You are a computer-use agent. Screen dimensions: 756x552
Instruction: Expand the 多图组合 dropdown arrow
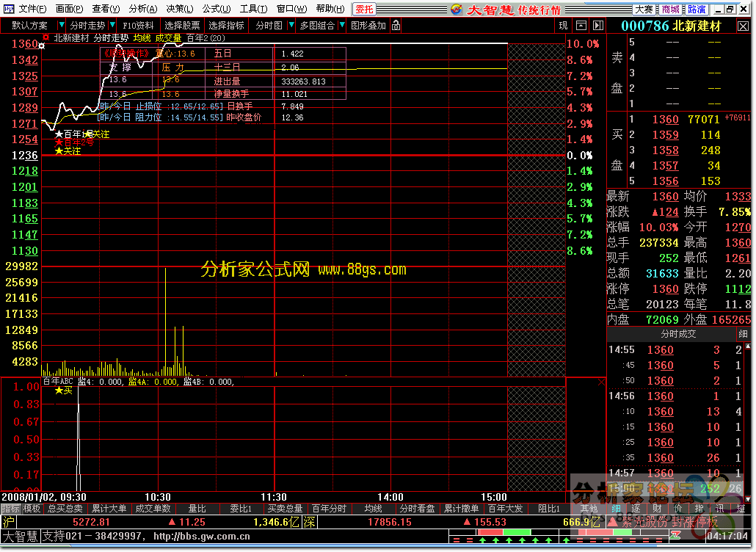tap(342, 25)
